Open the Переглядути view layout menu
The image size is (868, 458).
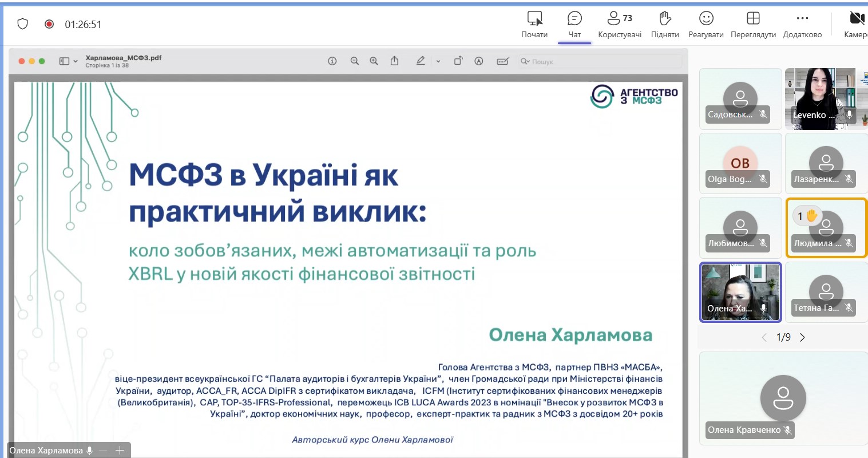753,25
